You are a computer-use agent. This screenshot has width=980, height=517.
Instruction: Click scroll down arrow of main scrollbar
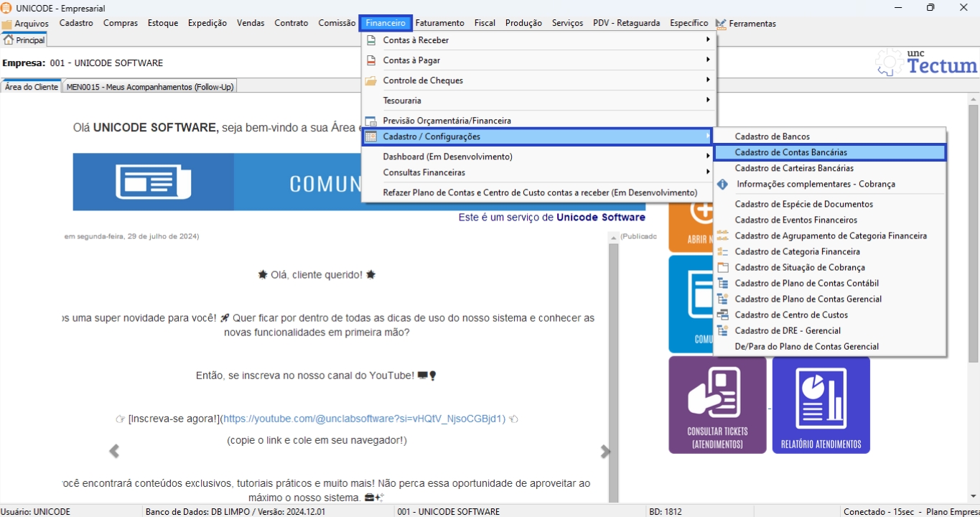coord(974,495)
